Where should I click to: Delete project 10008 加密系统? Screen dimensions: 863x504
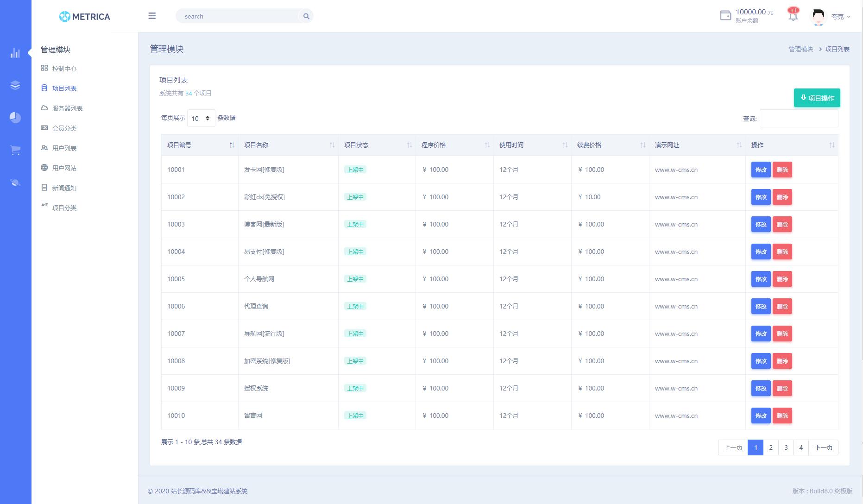pos(782,361)
